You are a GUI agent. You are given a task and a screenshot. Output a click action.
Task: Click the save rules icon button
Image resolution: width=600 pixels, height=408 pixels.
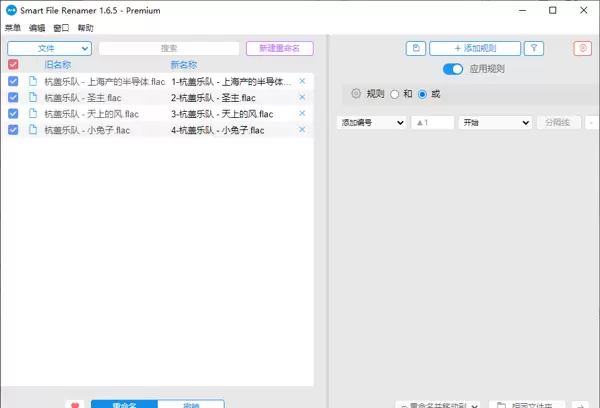(x=415, y=48)
